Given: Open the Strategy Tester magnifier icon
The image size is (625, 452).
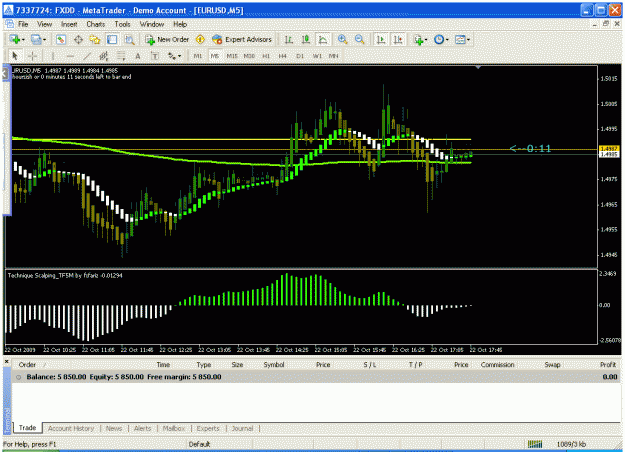Looking at the screenshot, I should (129, 39).
